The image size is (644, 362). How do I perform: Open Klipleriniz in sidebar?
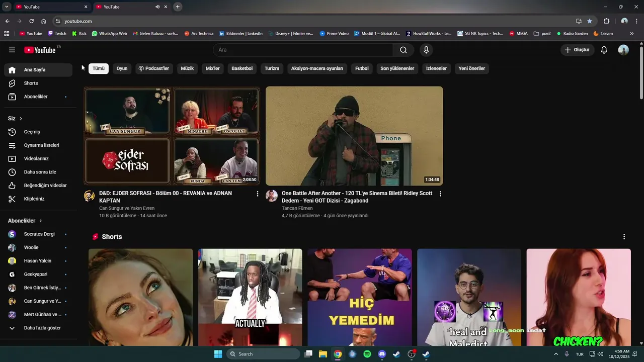click(38, 199)
